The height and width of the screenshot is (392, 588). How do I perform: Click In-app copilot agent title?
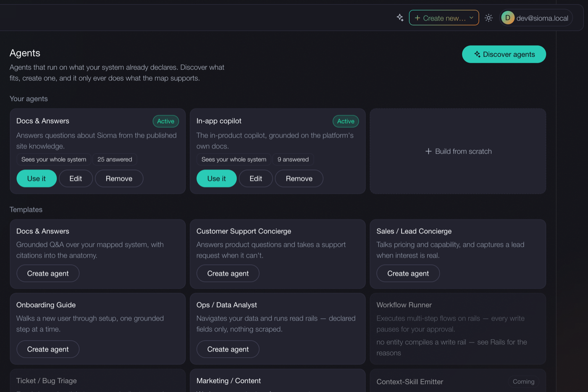tap(219, 121)
